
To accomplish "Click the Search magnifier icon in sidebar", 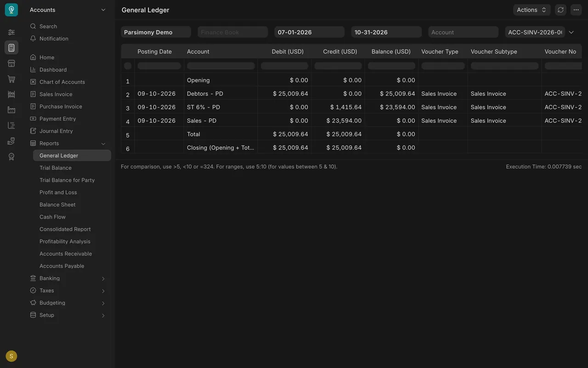I will 33,26.
